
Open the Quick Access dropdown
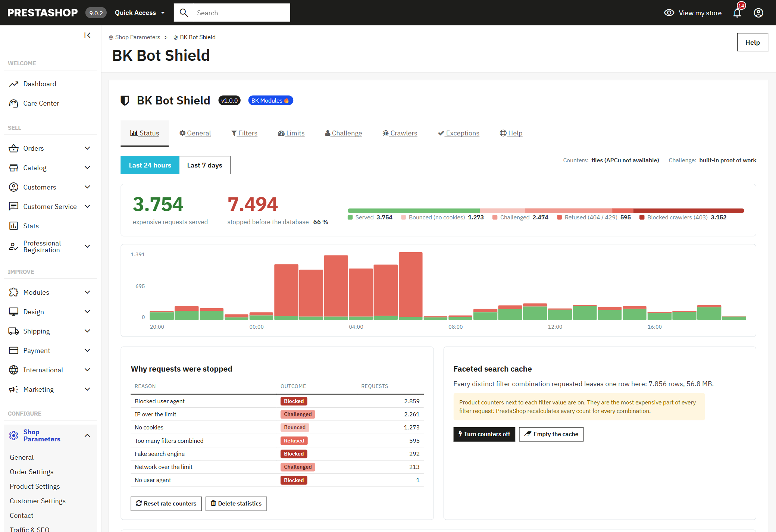140,13
